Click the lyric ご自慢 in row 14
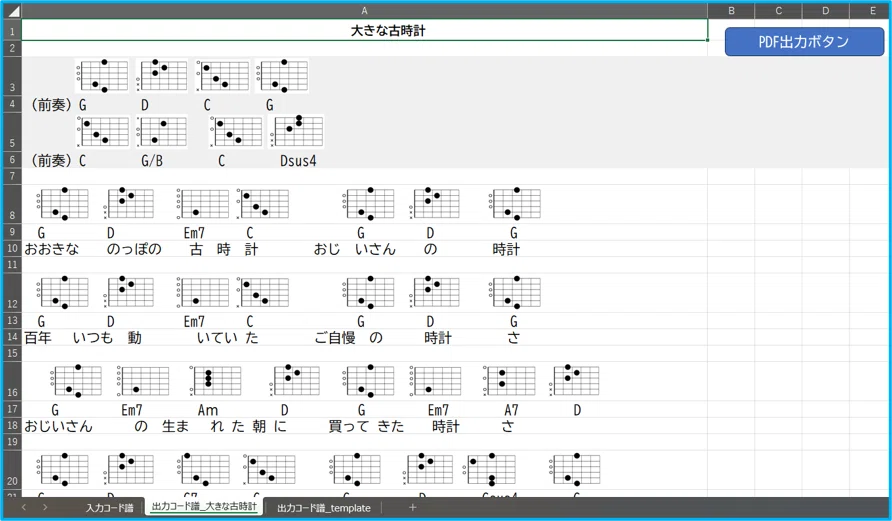The height and width of the screenshot is (521, 892). point(335,338)
